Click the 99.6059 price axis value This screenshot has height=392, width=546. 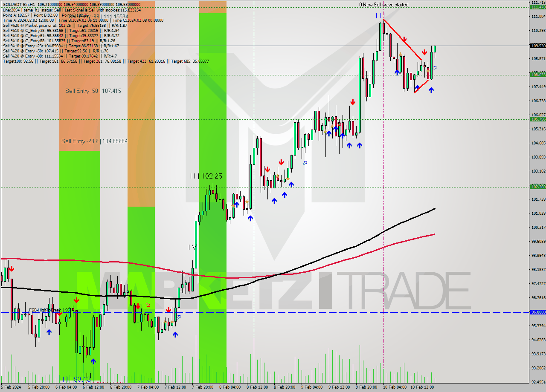pos(538,242)
